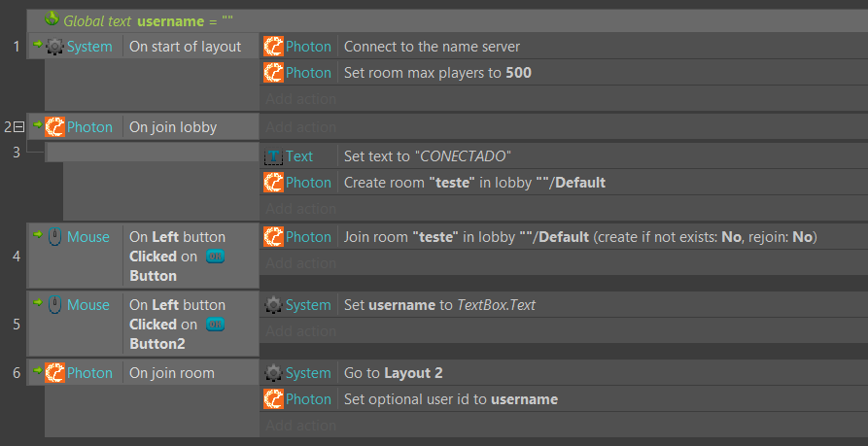Click the blue Button object icon in event 4
This screenshot has width=868, height=446.
point(215,257)
